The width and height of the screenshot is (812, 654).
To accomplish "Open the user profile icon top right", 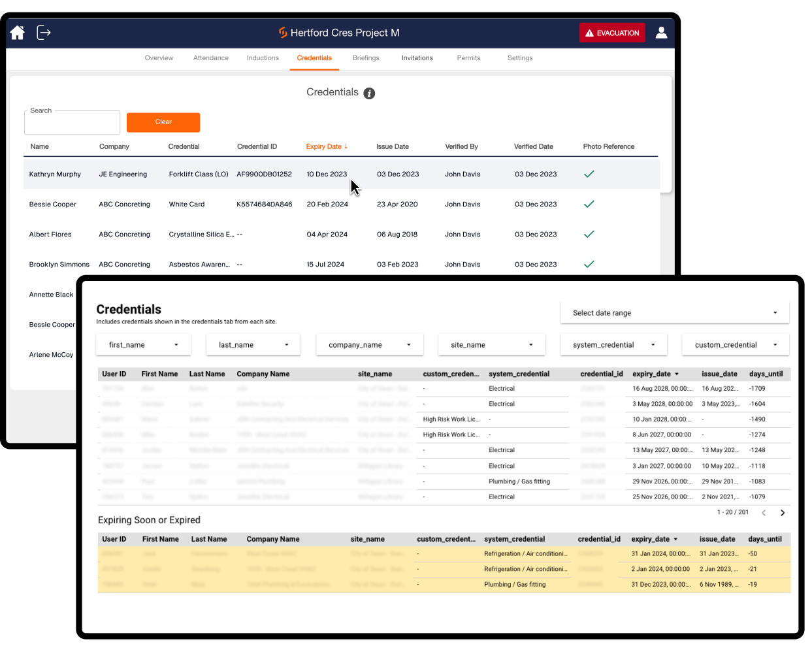I will coord(661,32).
